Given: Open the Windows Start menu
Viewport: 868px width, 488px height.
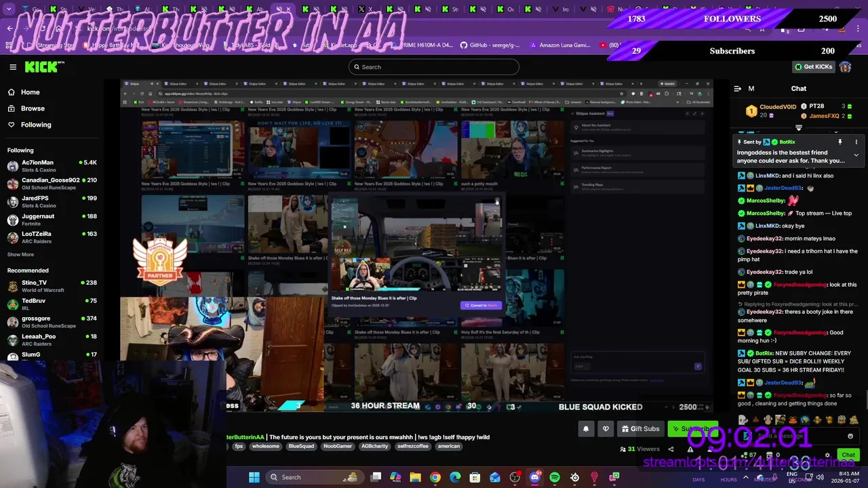Looking at the screenshot, I should click(x=254, y=477).
